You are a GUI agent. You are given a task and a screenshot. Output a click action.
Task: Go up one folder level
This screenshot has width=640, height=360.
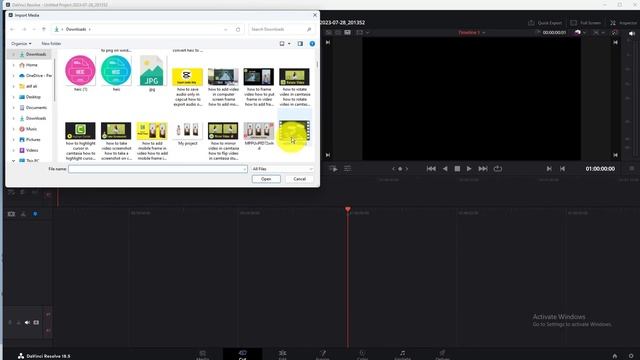coord(44,29)
